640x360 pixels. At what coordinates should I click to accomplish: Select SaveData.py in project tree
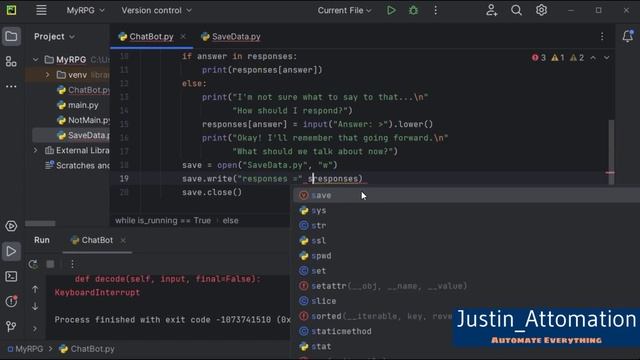pyautogui.click(x=83, y=135)
